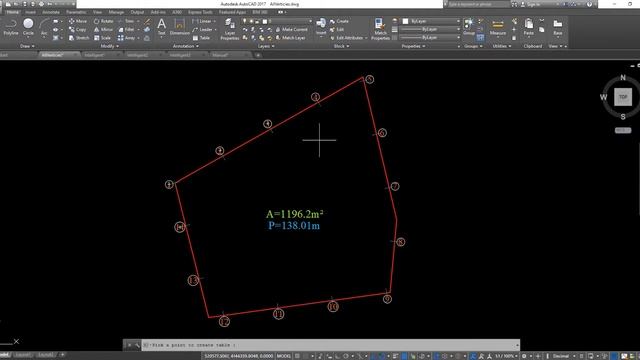Select the Circle draw tool
The width and height of the screenshot is (640, 360).
[x=28, y=27]
